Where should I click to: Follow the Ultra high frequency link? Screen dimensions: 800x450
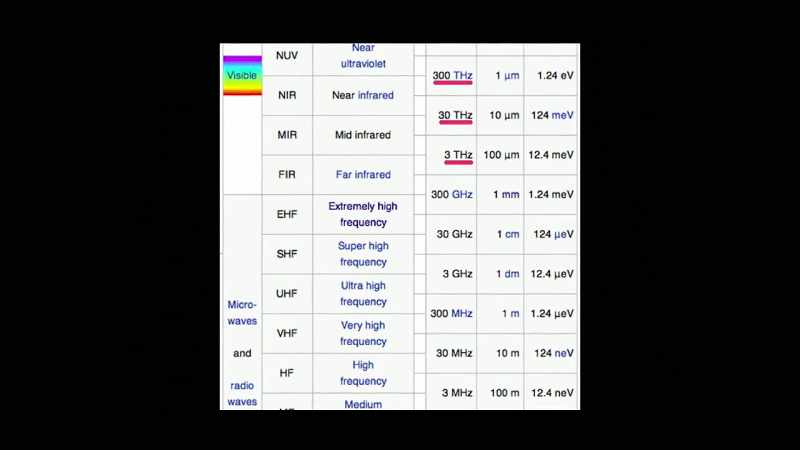pyautogui.click(x=363, y=293)
